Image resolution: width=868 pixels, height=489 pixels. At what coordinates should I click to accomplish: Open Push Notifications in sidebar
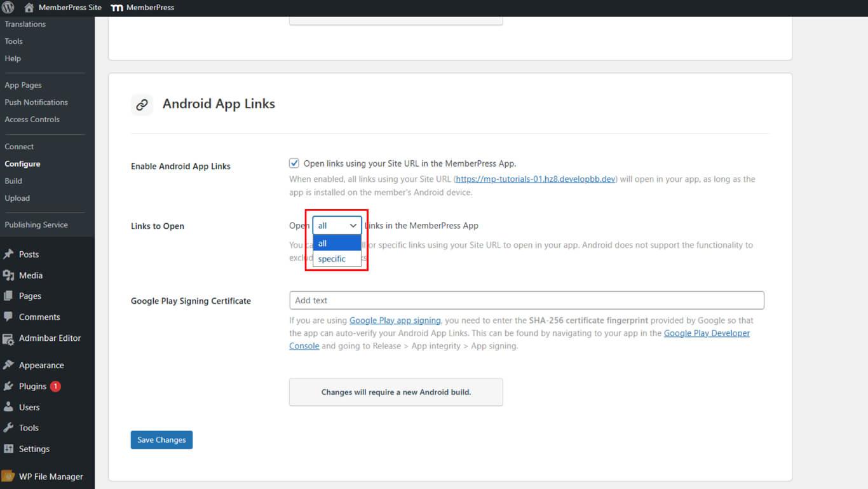(x=36, y=102)
